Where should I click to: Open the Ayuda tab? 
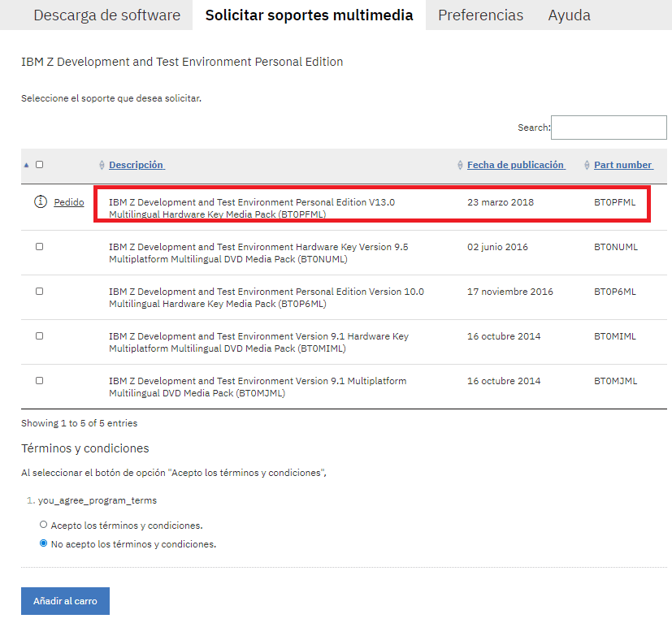point(569,15)
